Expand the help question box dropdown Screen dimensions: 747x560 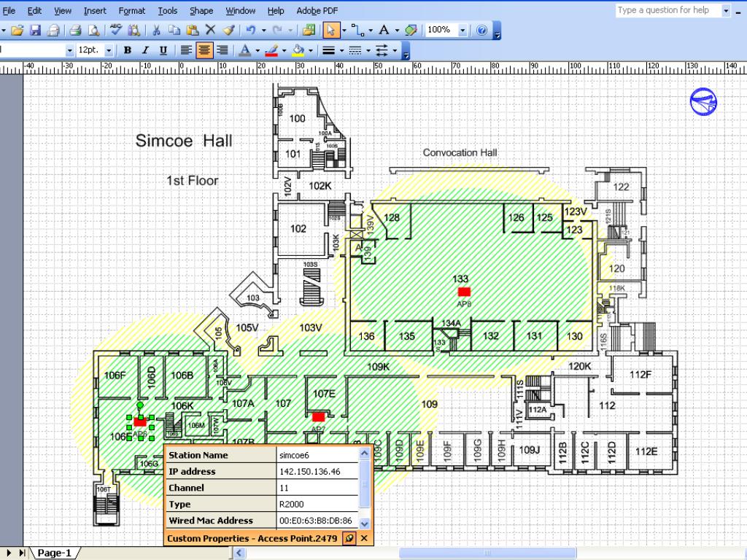click(726, 10)
